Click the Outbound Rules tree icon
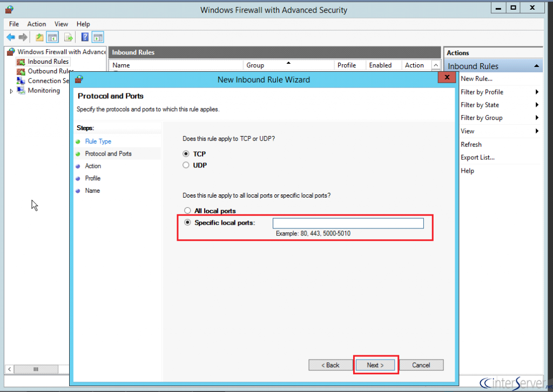 21,71
